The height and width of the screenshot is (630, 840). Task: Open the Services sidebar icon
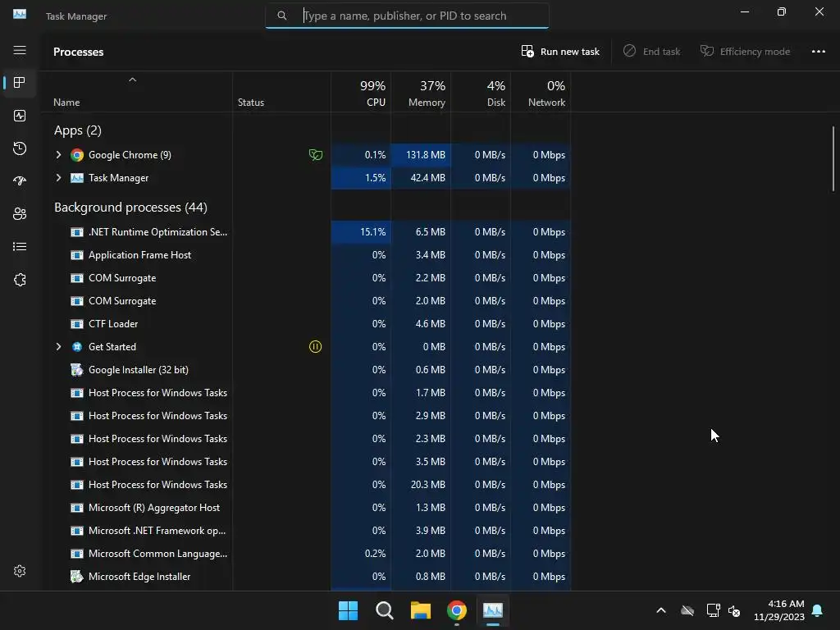coord(20,280)
